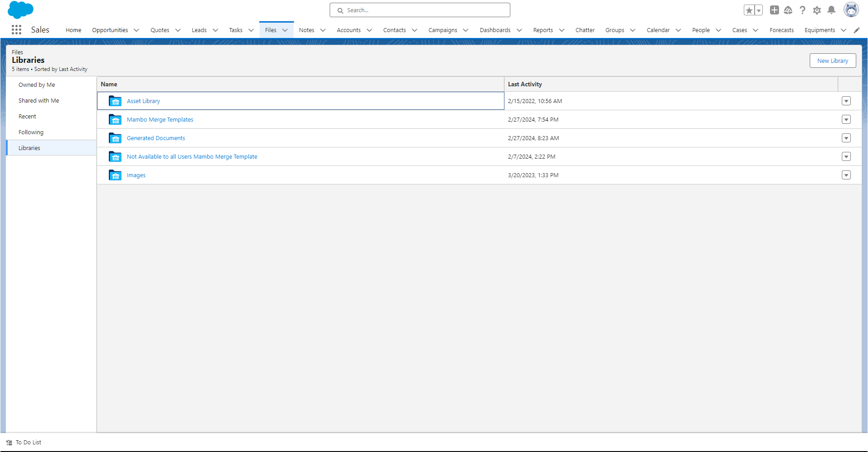
Task: Open the App Launcher waffle icon
Action: 16,29
